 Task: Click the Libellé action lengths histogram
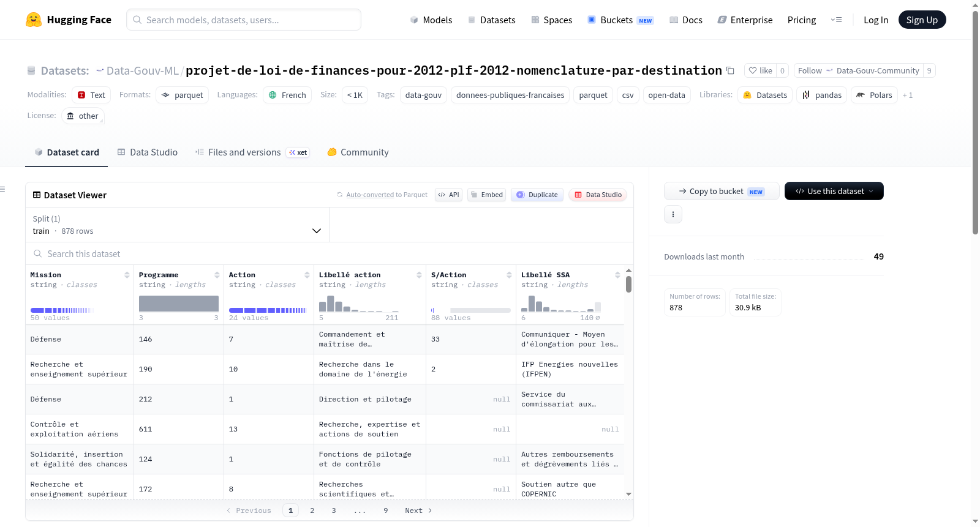coord(359,303)
